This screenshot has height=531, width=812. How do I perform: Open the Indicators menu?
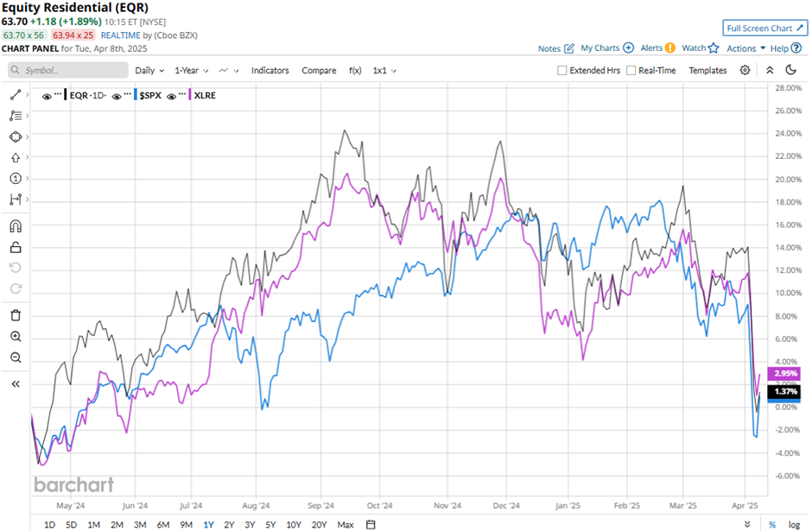[270, 71]
